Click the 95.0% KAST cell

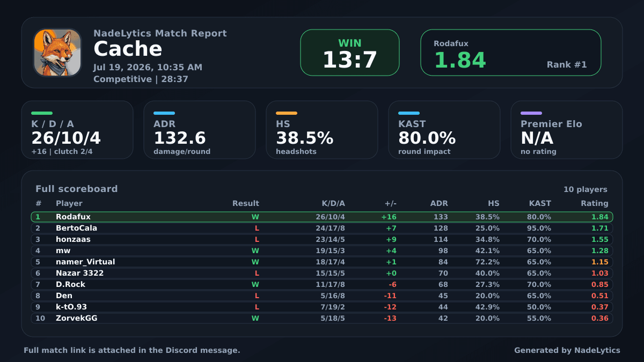tap(539, 228)
